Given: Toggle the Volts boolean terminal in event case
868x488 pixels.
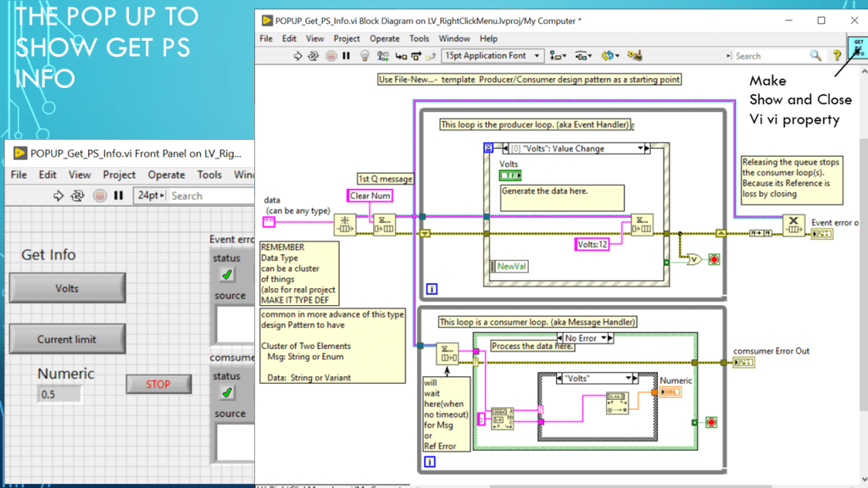Looking at the screenshot, I should (x=510, y=175).
